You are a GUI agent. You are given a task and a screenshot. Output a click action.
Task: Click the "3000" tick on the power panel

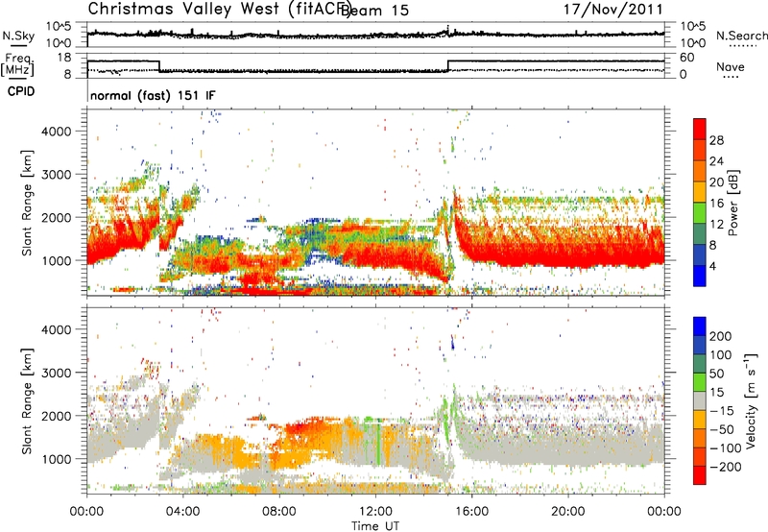coord(57,175)
